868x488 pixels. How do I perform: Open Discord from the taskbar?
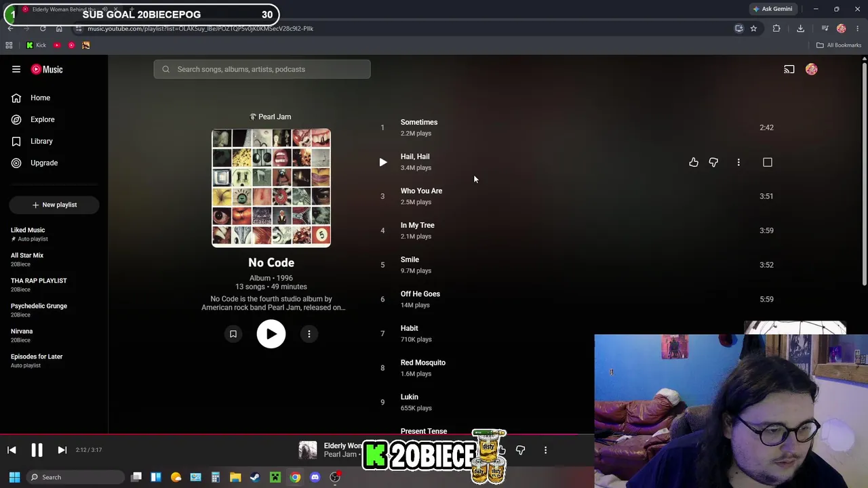tap(315, 477)
